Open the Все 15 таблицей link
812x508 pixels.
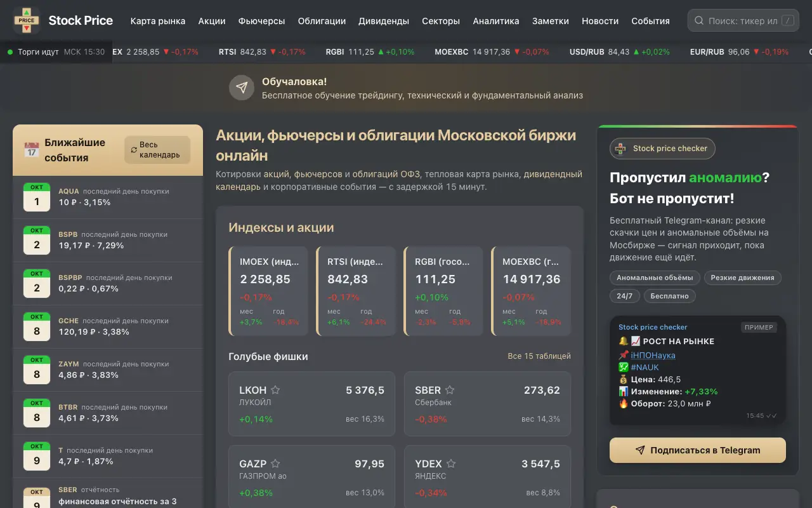539,356
